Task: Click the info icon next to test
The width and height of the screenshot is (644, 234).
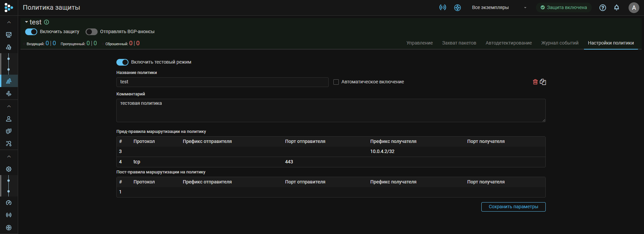Action: tap(47, 22)
